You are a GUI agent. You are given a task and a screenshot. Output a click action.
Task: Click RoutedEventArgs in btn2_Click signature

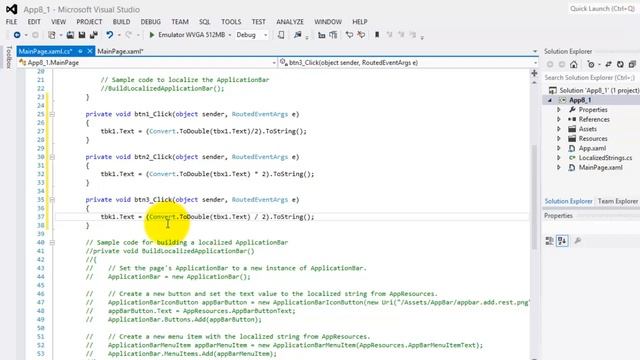[260, 157]
